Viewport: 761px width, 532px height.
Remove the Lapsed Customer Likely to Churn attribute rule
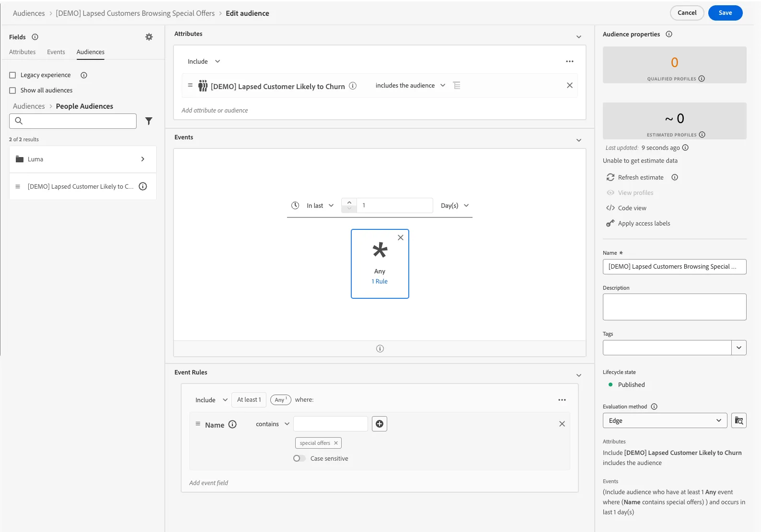click(x=570, y=85)
